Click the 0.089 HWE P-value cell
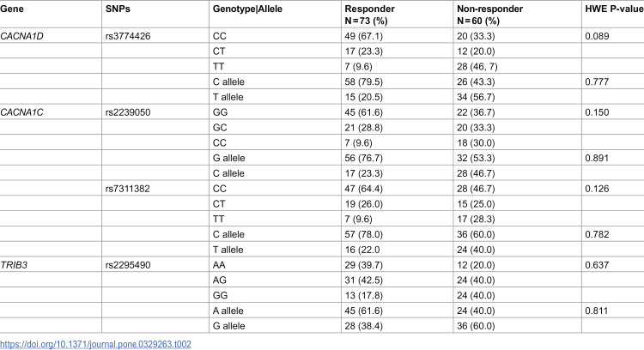The width and height of the screenshot is (644, 350). 597,36
